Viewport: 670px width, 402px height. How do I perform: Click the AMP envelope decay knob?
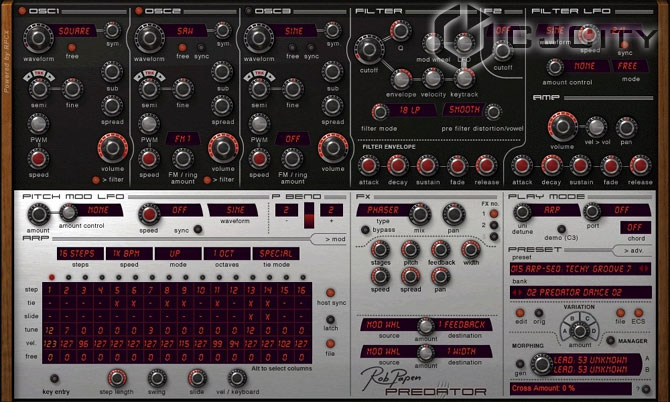pos(552,166)
